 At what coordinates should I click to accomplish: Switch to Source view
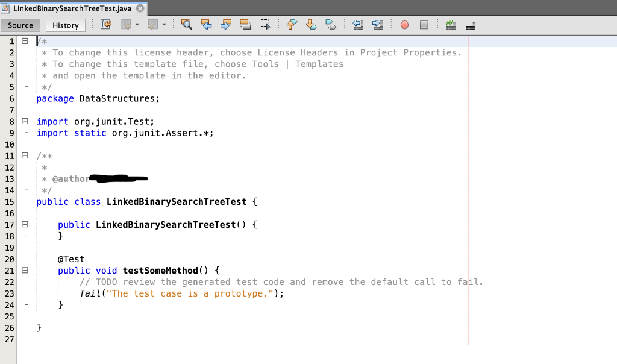click(x=20, y=25)
